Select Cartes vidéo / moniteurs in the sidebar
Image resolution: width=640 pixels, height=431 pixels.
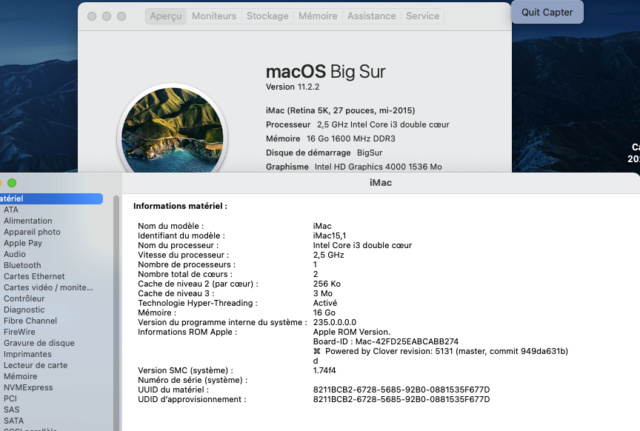point(48,287)
